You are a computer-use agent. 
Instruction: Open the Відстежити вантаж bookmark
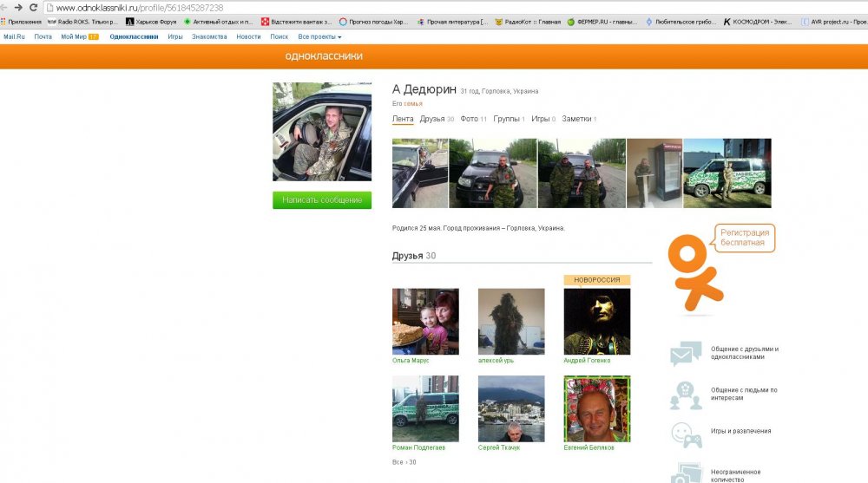point(296,23)
